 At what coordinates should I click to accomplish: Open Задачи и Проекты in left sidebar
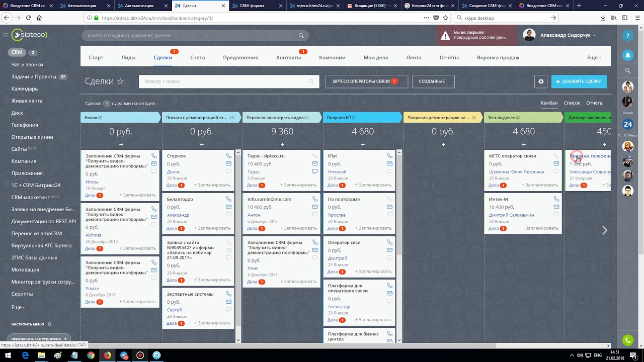34,77
